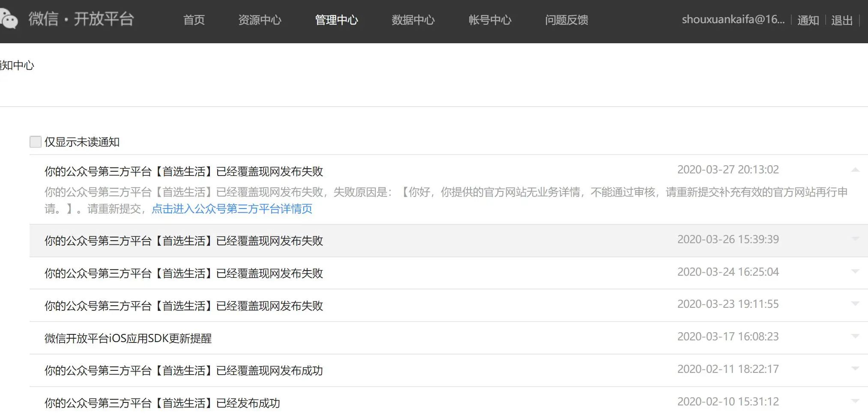Viewport: 868px width, 417px height.
Task: Navigate to 帐号中心
Action: (x=490, y=20)
